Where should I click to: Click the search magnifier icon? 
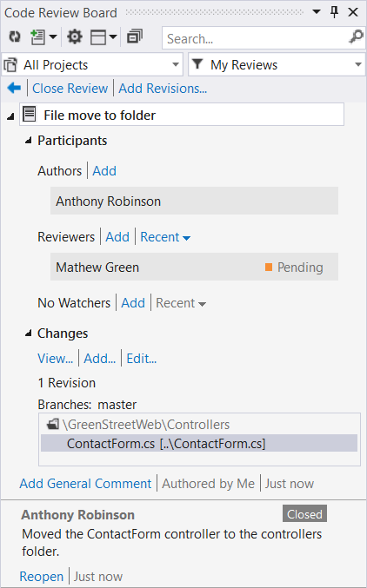point(356,37)
